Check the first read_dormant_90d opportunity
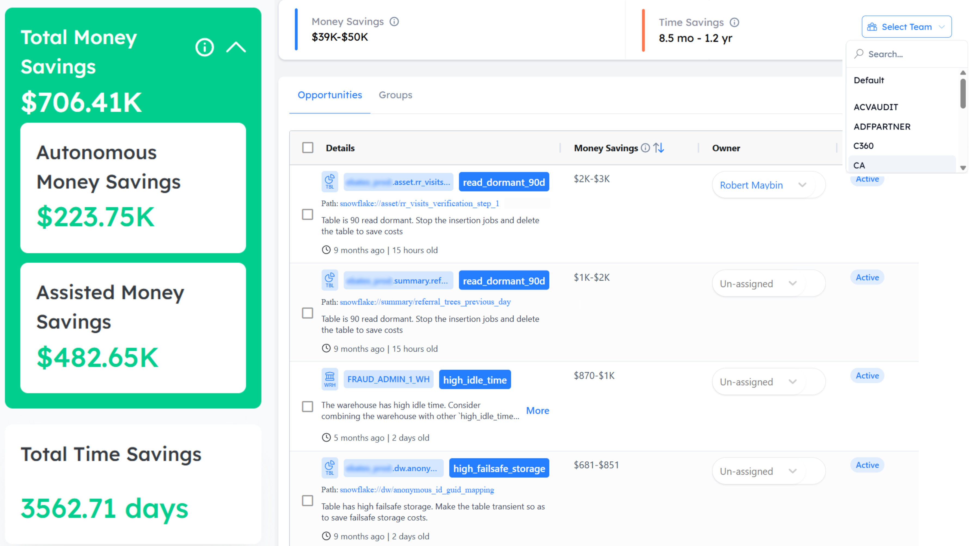The width and height of the screenshot is (980, 546). click(307, 215)
